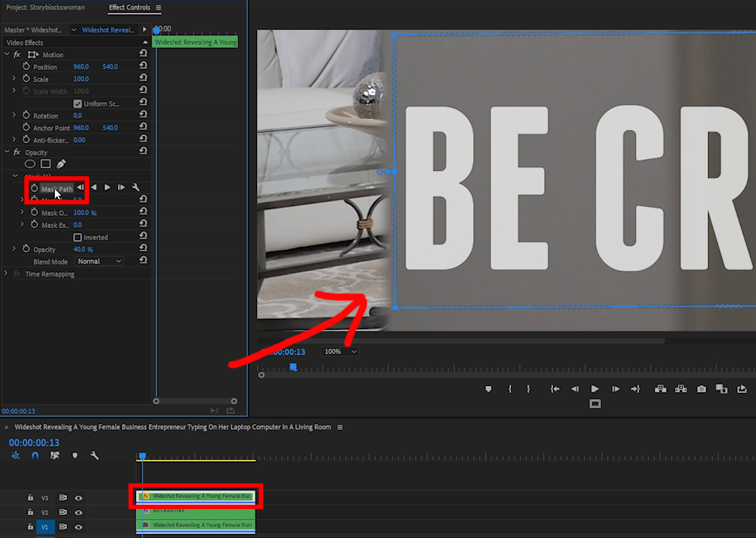756x538 pixels.
Task: Track selected mask forward
Action: [x=107, y=188]
